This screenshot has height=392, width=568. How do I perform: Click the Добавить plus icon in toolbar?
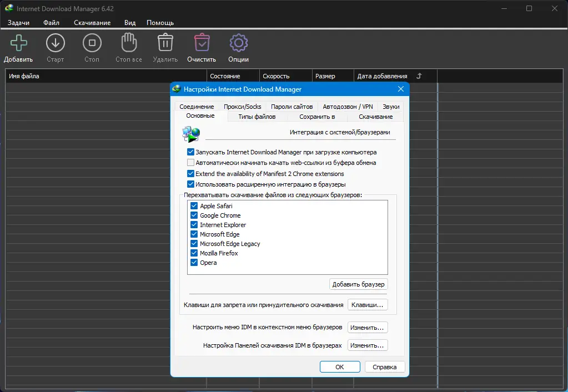click(18, 43)
